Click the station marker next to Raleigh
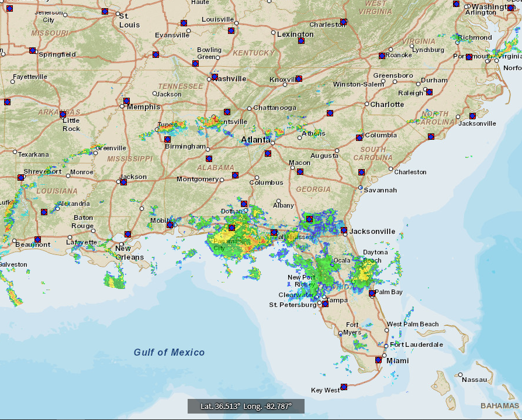This screenshot has width=522, height=420. [429, 92]
